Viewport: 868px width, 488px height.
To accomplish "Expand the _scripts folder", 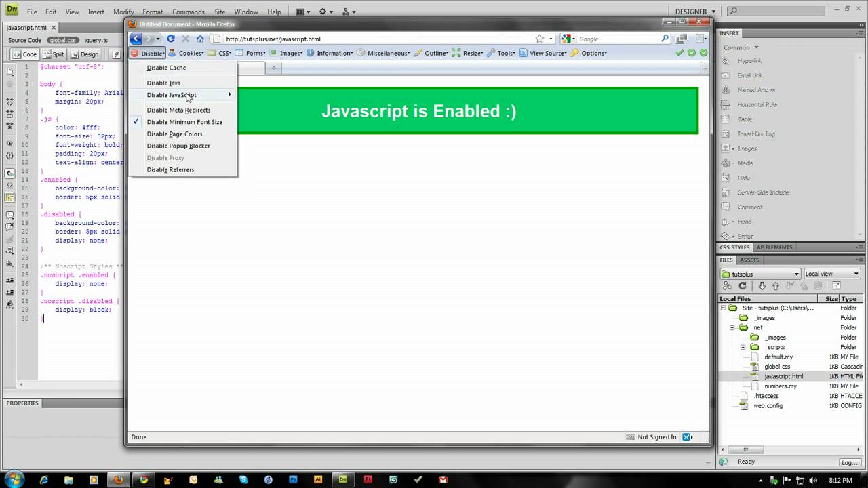I will coord(743,347).
